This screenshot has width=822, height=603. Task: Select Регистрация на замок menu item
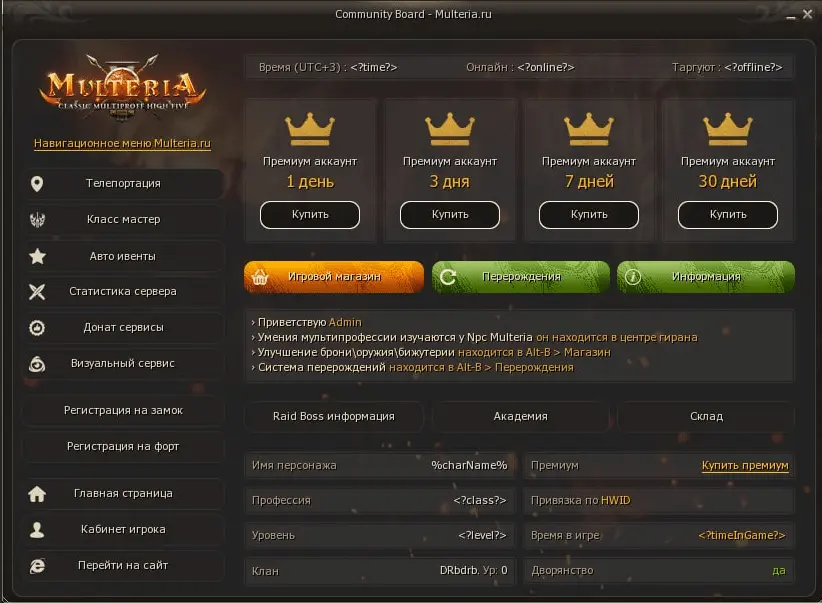pos(123,411)
